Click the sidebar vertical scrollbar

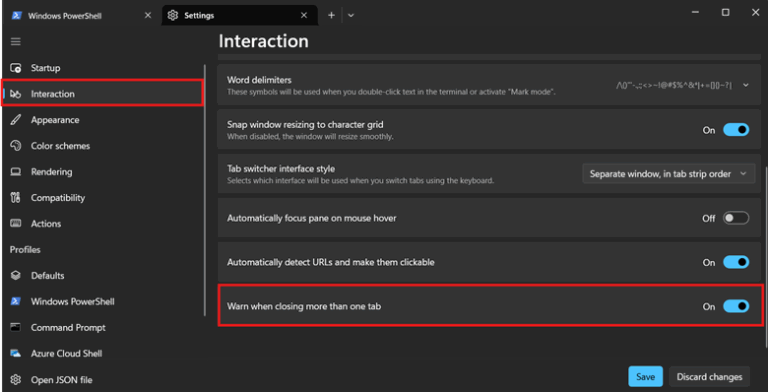click(x=205, y=190)
